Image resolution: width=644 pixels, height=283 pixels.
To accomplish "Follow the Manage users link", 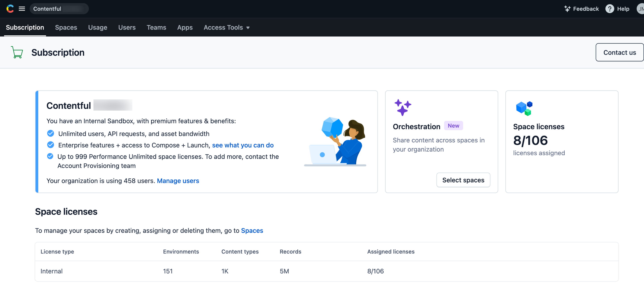I will [x=178, y=181].
